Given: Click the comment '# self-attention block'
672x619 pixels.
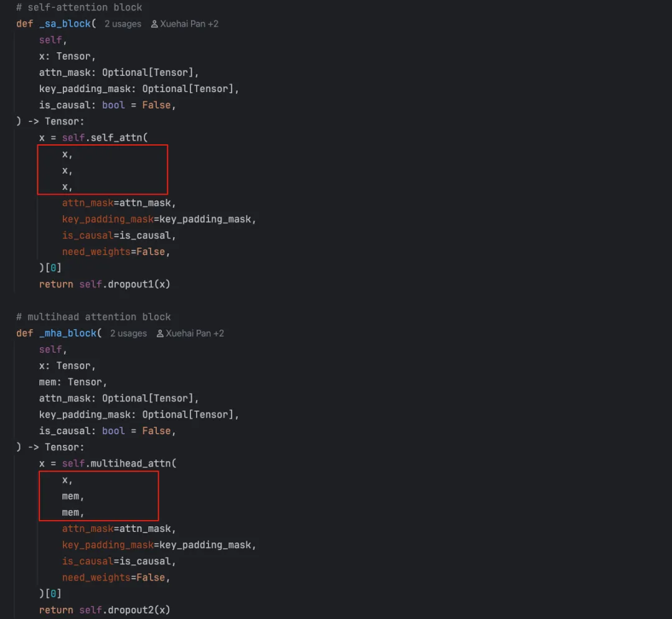Looking at the screenshot, I should [x=79, y=7].
